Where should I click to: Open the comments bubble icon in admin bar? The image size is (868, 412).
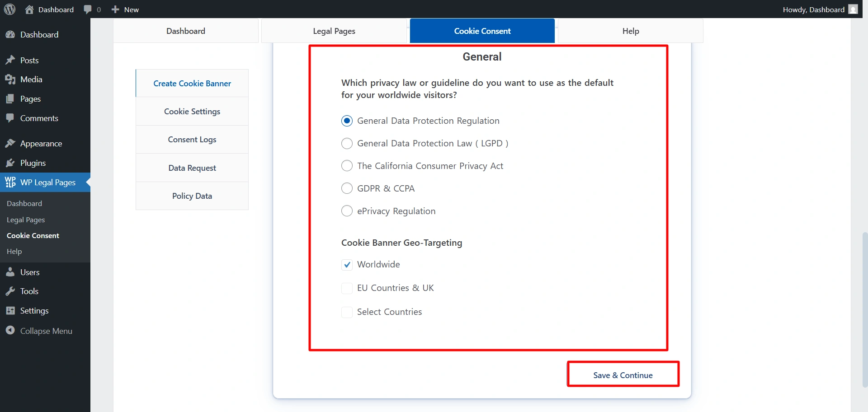click(88, 9)
